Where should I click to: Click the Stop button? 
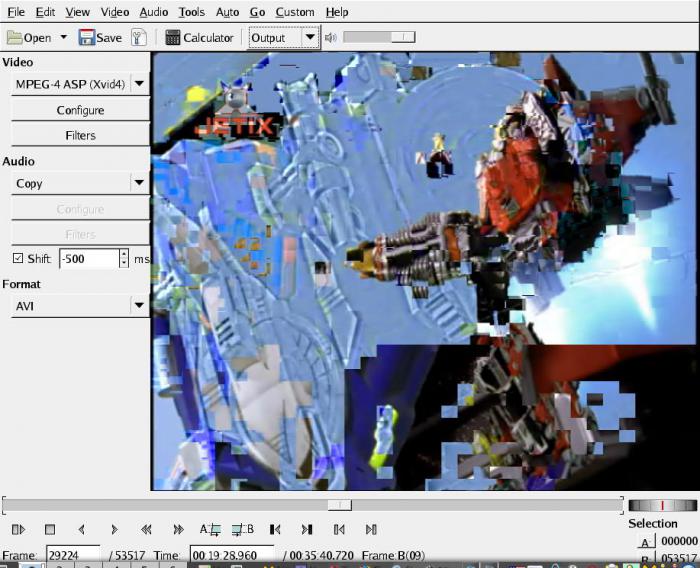coord(50,530)
